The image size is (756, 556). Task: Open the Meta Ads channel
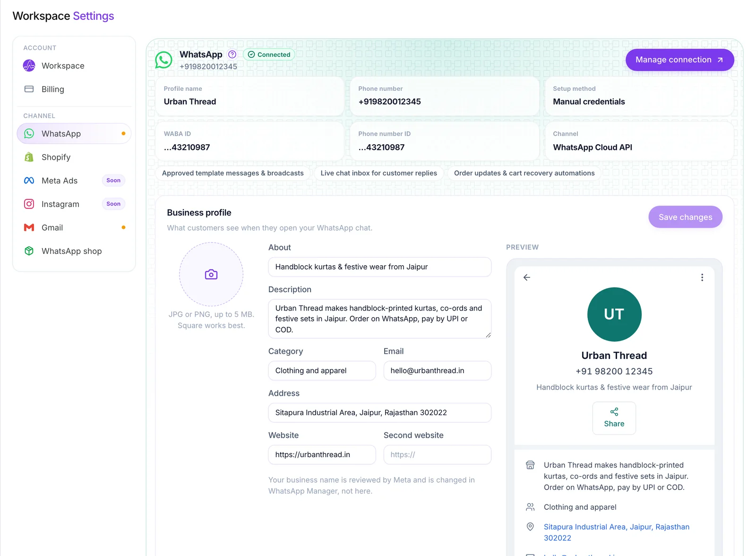(74, 181)
